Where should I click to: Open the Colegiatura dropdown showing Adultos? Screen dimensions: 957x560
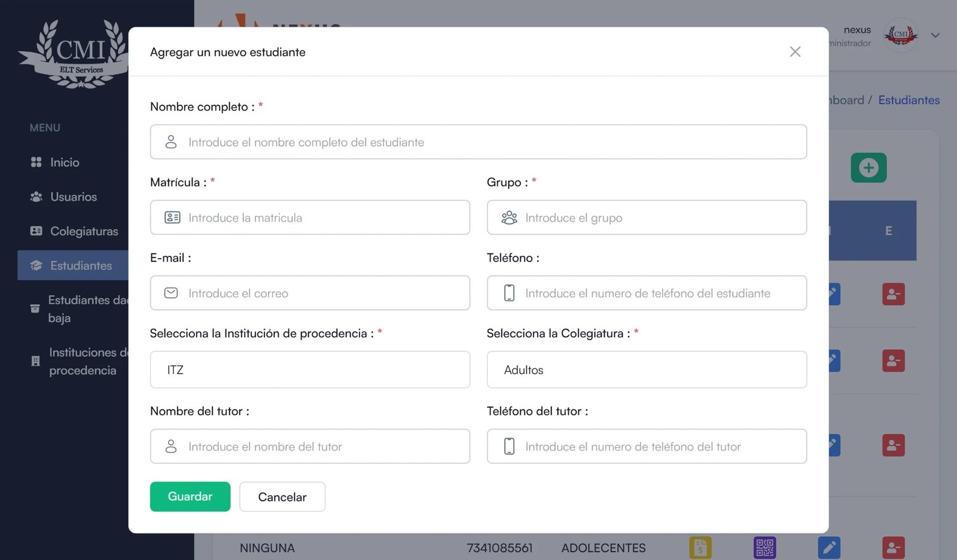pyautogui.click(x=647, y=370)
